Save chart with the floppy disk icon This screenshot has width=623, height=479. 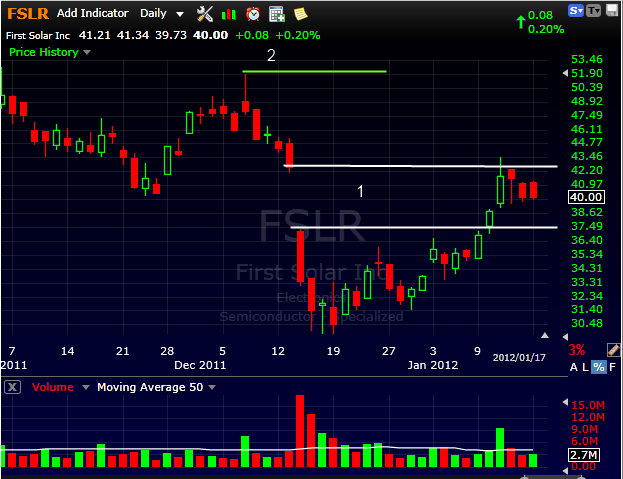[x=612, y=10]
